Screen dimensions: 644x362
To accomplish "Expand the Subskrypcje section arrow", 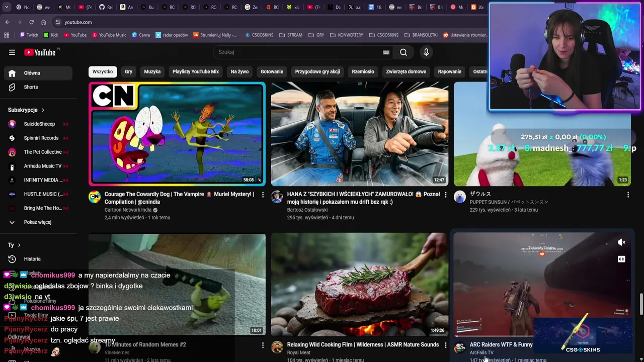I will click(43, 110).
